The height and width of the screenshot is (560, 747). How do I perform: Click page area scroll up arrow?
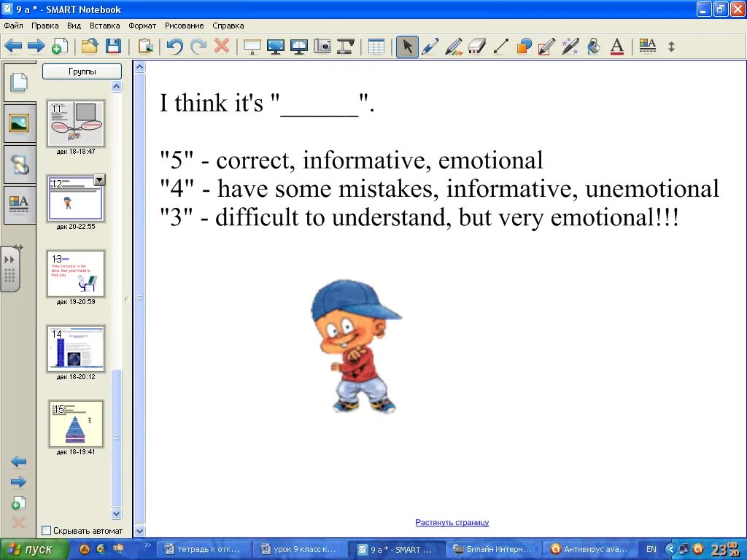[x=139, y=67]
